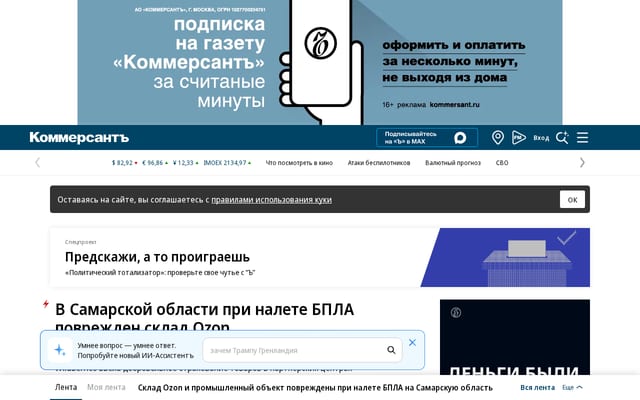Open Предскажи, а то проиграешь special project
Image resolution: width=640 pixels, height=400 pixels.
[x=157, y=257]
